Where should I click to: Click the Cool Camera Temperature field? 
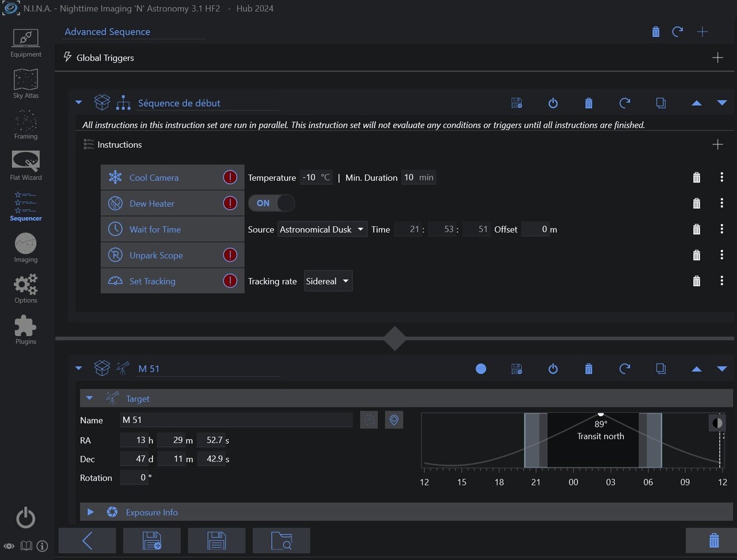[x=316, y=178]
